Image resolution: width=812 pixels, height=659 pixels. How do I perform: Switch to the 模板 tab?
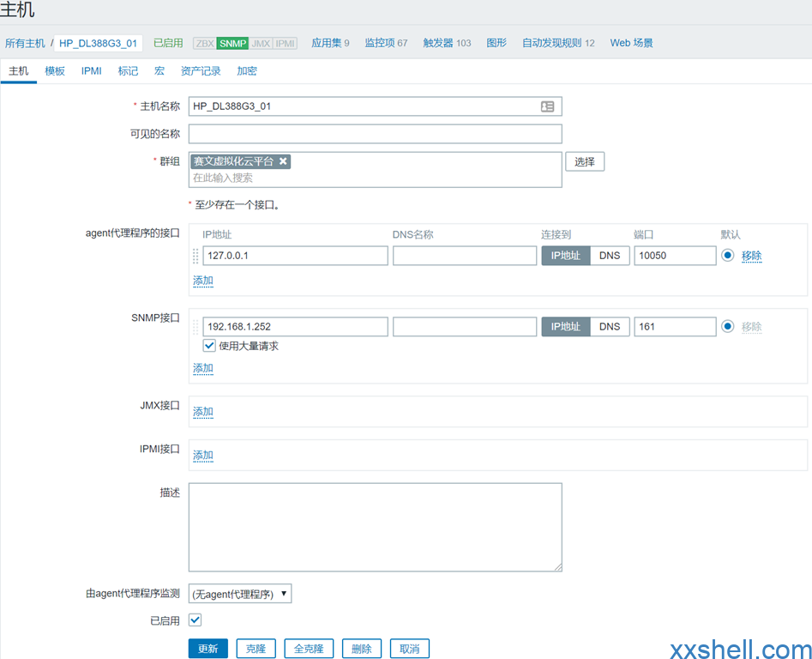[x=55, y=71]
